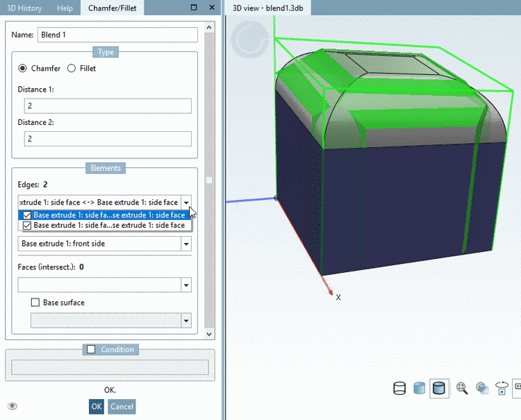This screenshot has width=521, height=420.
Task: Click the 'Base extrude 1: front side' text
Action: pos(63,244)
